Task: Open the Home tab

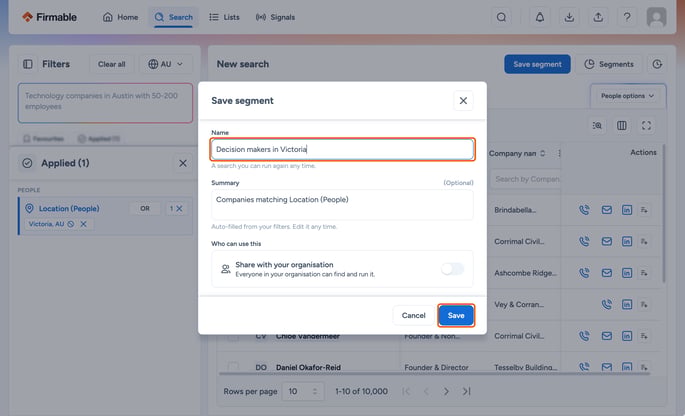Action: [x=120, y=17]
